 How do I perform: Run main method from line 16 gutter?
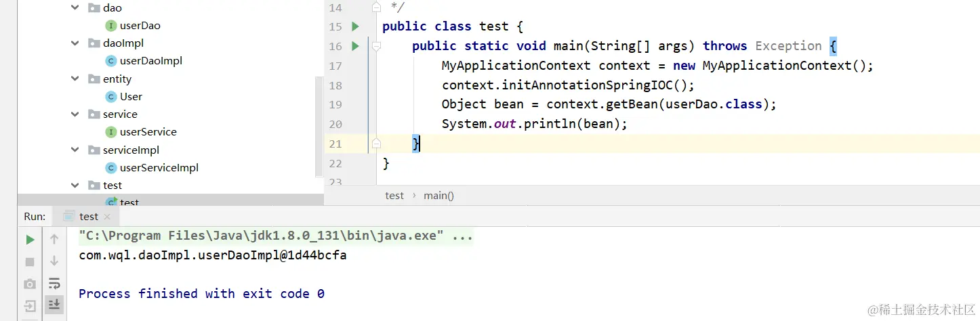355,46
